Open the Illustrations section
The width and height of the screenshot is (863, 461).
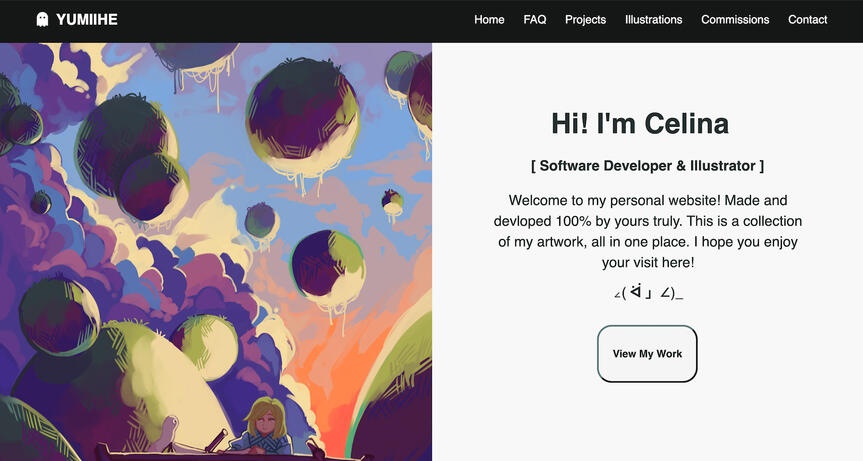coord(653,20)
